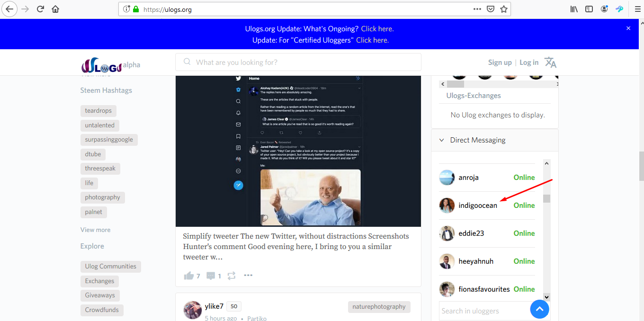Open page actions three-dot menu in address bar
The image size is (644, 321).
pos(477,9)
